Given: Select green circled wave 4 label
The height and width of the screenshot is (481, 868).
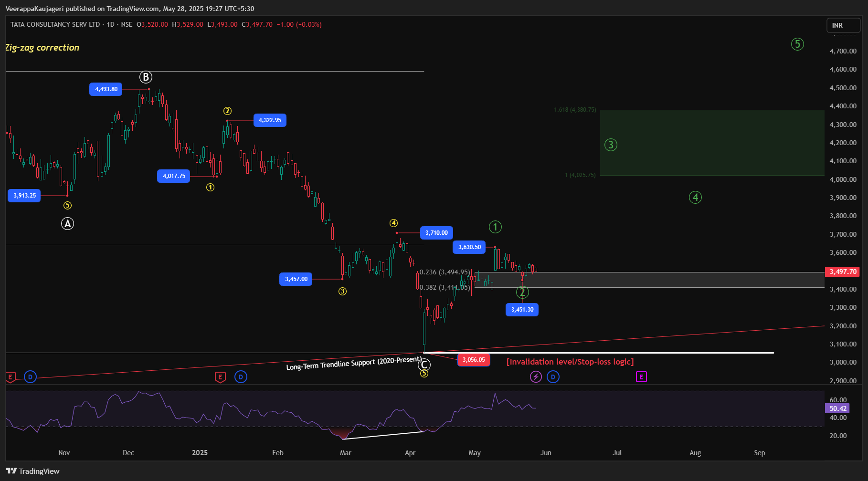Looking at the screenshot, I should pyautogui.click(x=695, y=197).
